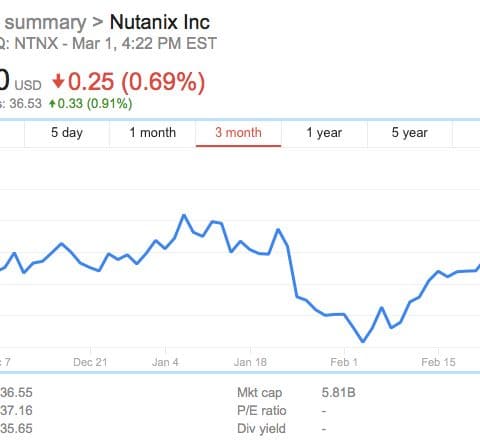Click the Mkt cap label
The height and width of the screenshot is (445, 480).
[260, 393]
